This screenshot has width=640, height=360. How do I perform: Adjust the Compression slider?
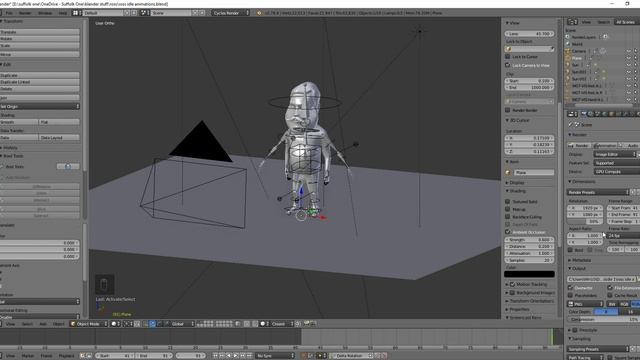603,320
